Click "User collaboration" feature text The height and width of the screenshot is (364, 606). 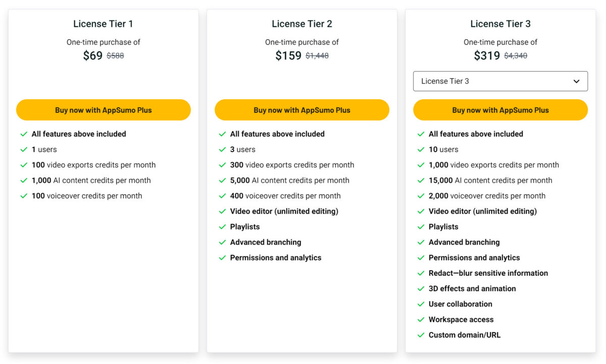point(460,304)
